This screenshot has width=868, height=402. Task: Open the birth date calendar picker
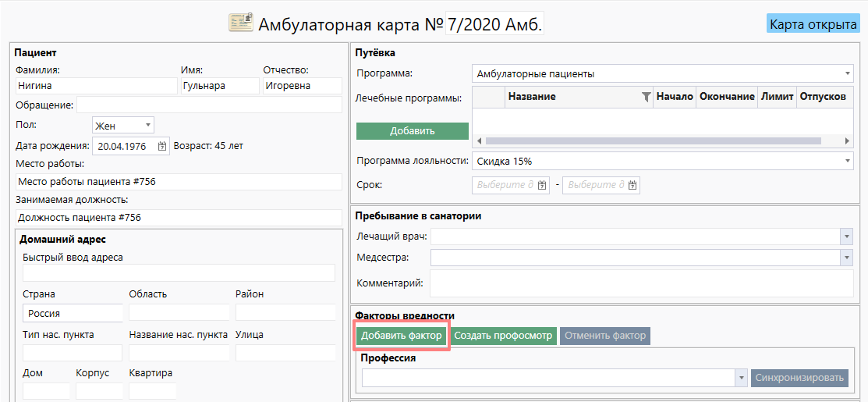click(x=162, y=146)
